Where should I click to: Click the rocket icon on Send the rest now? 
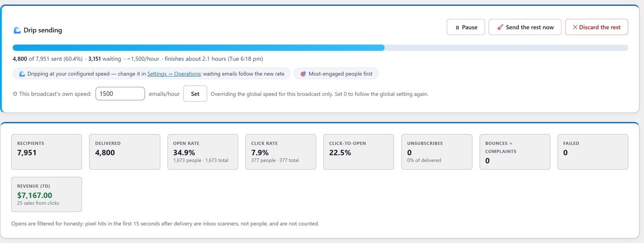click(x=500, y=27)
